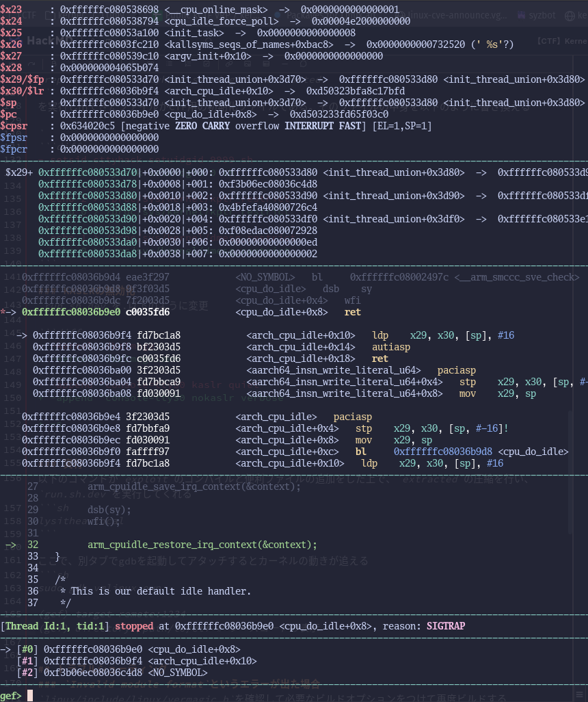Click the dsb(sy); source line
The height and width of the screenshot is (702, 588).
click(109, 510)
